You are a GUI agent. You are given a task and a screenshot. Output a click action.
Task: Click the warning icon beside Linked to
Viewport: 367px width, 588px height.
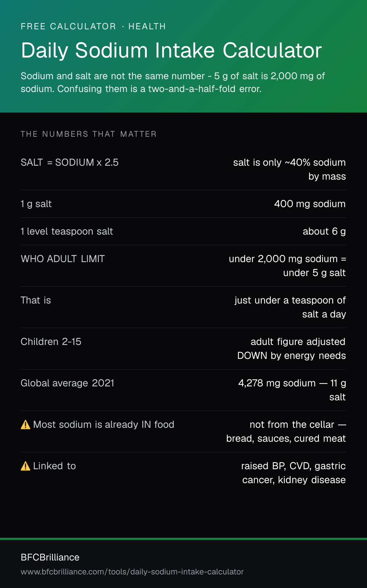[25, 466]
